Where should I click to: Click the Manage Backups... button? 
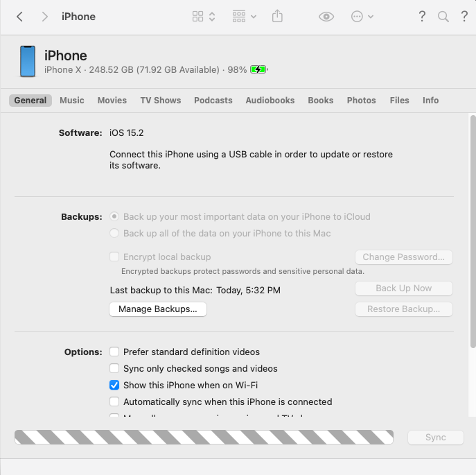158,309
